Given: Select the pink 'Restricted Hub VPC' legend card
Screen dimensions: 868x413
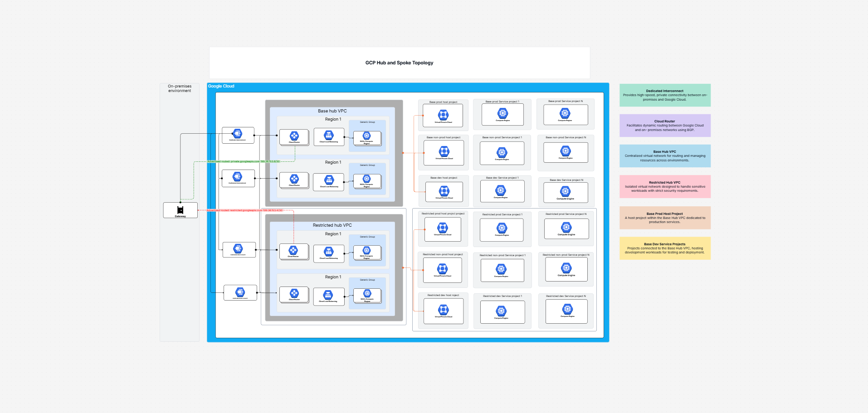Looking at the screenshot, I should pos(665,186).
